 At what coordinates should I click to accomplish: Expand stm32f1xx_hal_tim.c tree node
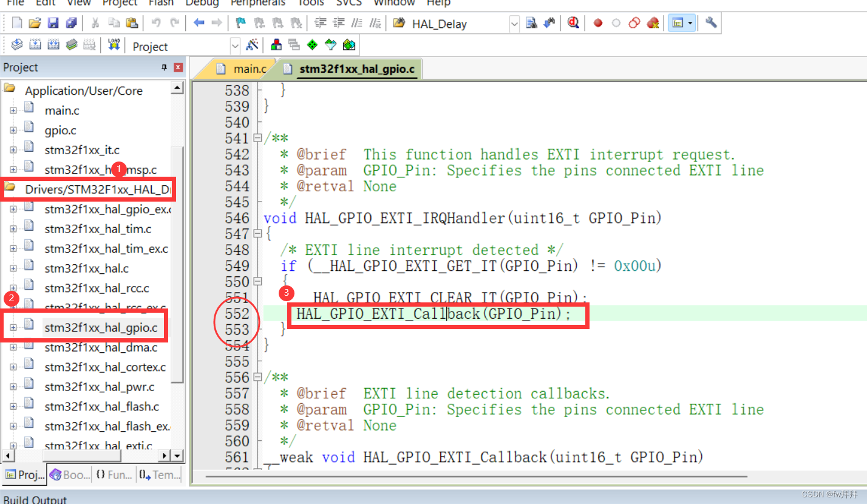13,229
